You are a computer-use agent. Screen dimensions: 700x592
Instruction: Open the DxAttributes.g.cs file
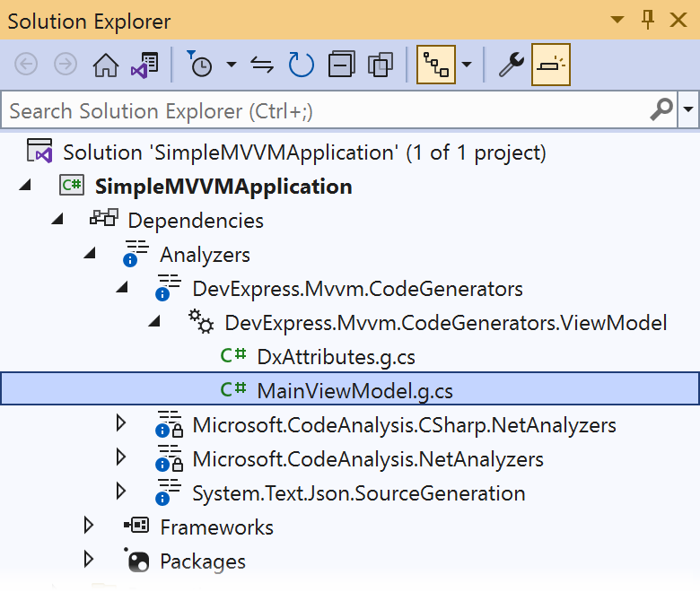(x=337, y=357)
